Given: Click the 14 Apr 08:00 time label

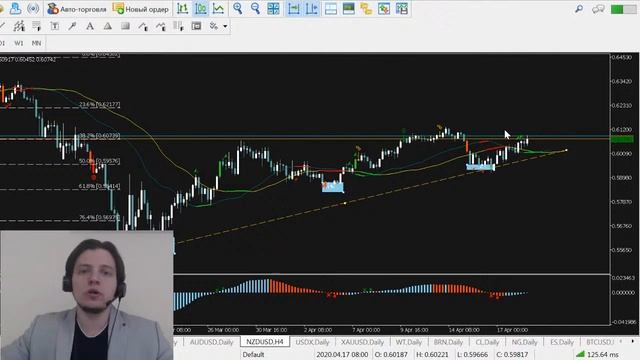Looking at the screenshot, I should [464, 329].
